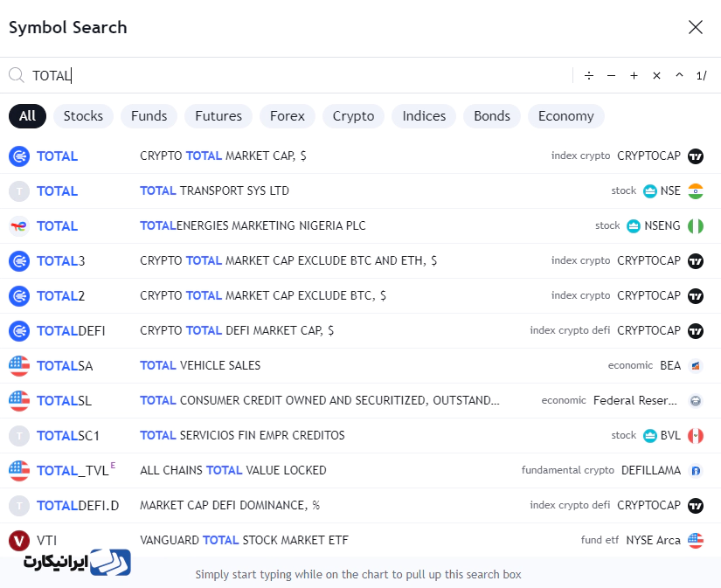Click US flag icon beside TOTALSA
This screenshot has width=721, height=588.
[x=19, y=366]
